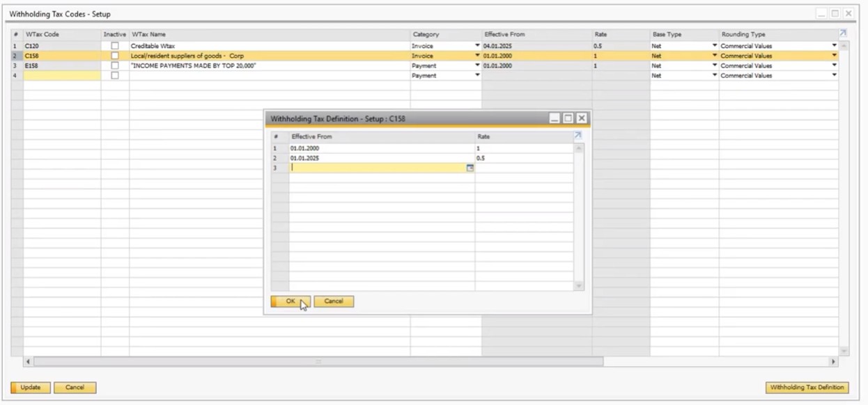Click Cancel button in Withholding Tax Codes window
This screenshot has width=868, height=405.
(x=75, y=388)
